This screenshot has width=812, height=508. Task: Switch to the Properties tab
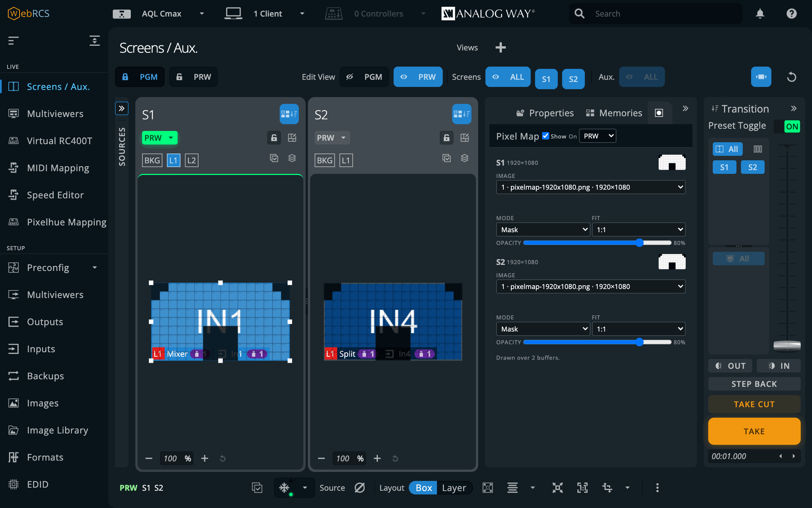click(x=545, y=113)
